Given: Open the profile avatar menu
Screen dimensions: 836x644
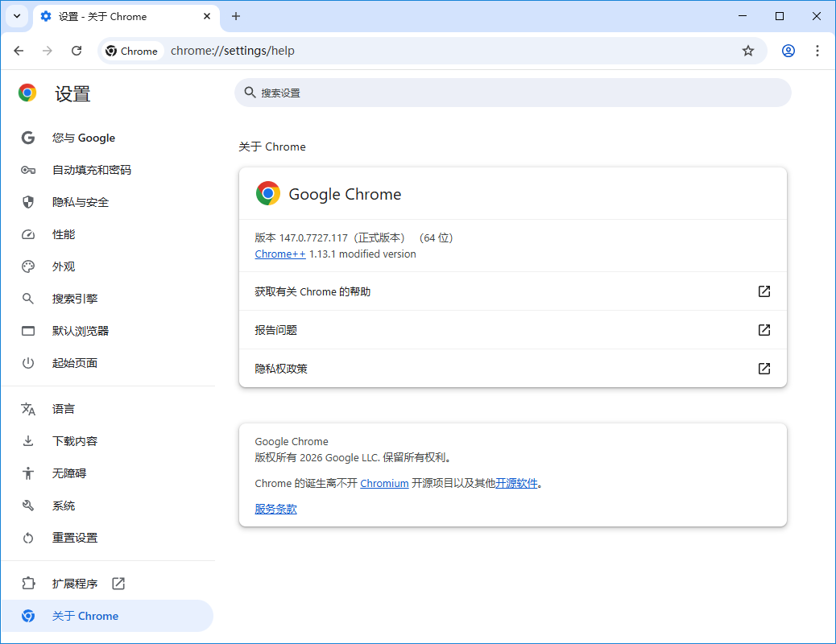Looking at the screenshot, I should coord(788,51).
